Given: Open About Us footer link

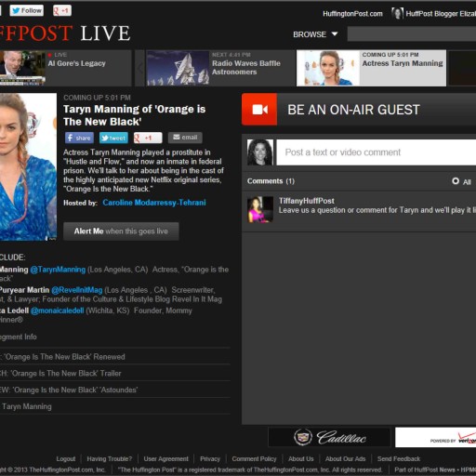Looking at the screenshot, I should [301, 458].
